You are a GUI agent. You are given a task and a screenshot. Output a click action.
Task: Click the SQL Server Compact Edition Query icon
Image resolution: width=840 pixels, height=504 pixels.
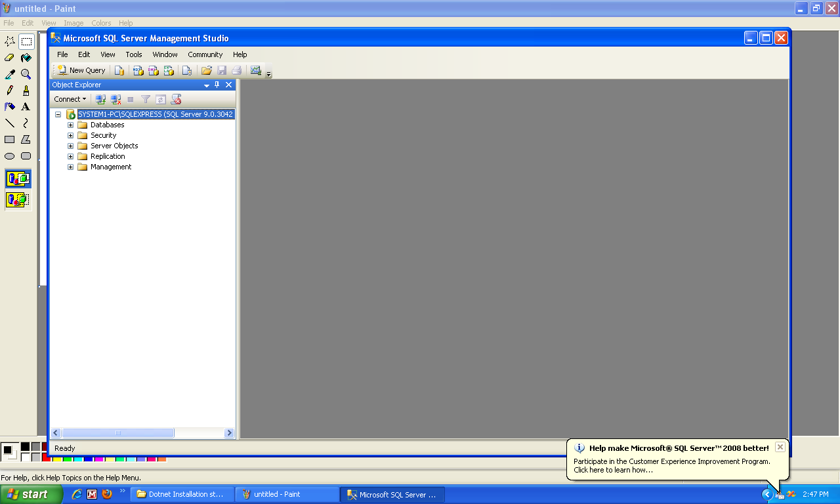pyautogui.click(x=187, y=70)
